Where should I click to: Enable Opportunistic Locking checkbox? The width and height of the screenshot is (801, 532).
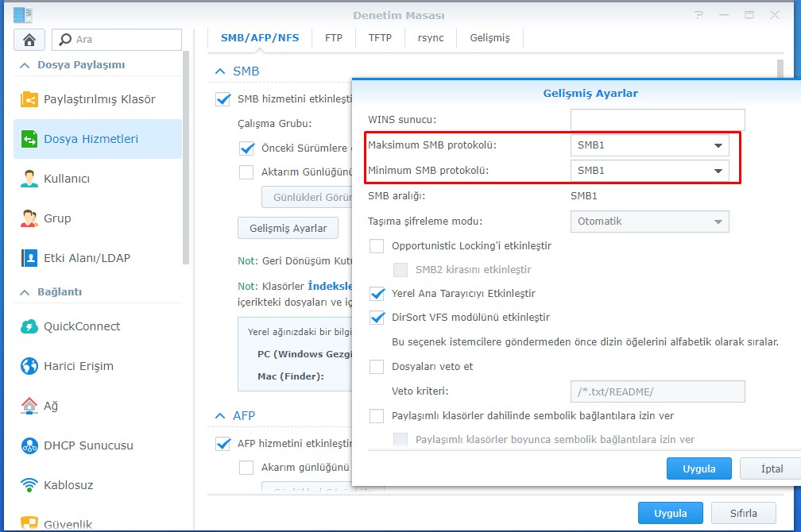click(x=377, y=246)
